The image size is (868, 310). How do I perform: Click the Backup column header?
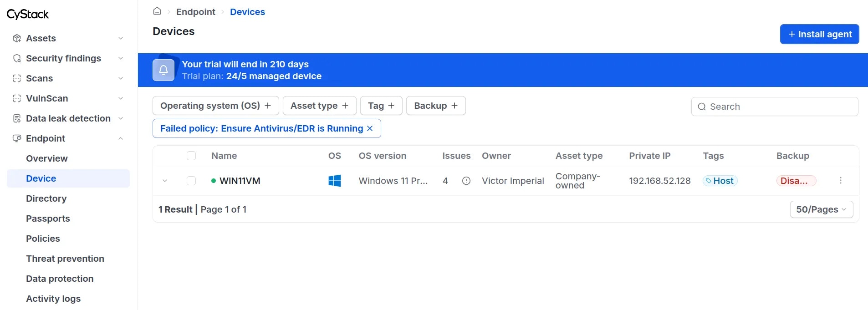tap(793, 156)
